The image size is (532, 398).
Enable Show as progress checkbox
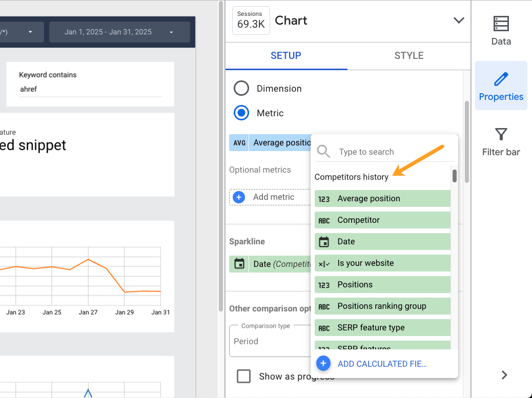[244, 376]
